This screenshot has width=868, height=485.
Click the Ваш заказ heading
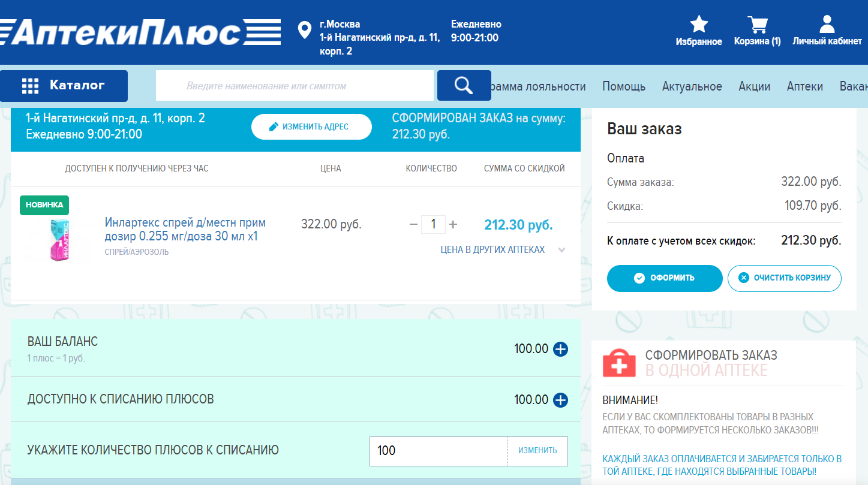click(x=644, y=129)
